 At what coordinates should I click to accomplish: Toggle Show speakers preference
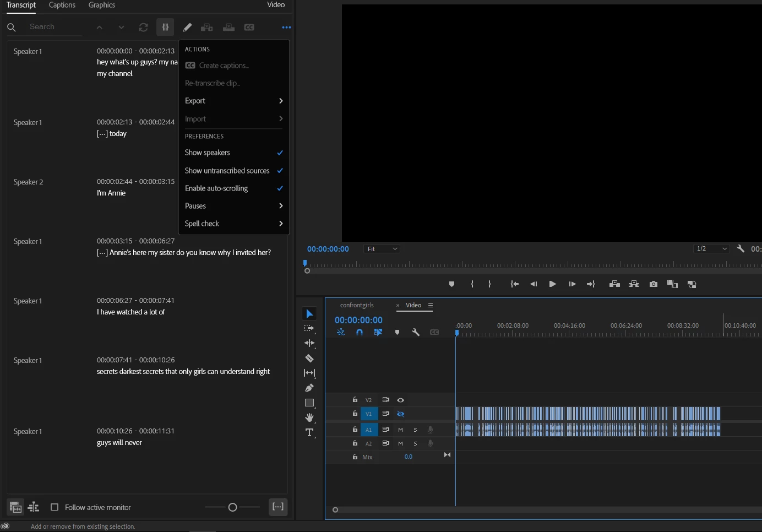(x=233, y=153)
